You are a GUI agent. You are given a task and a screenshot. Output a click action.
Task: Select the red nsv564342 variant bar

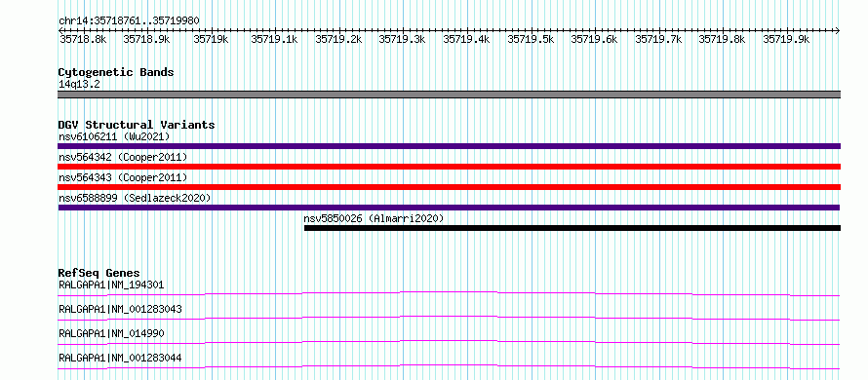coord(450,167)
